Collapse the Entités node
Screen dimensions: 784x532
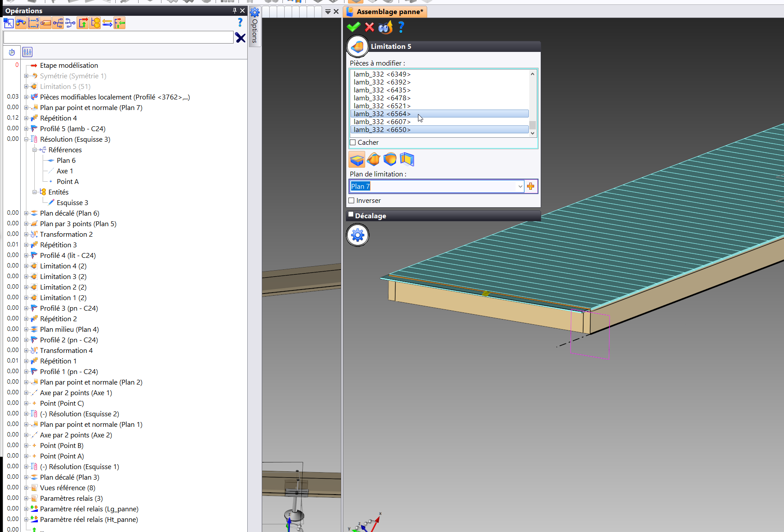click(x=34, y=192)
